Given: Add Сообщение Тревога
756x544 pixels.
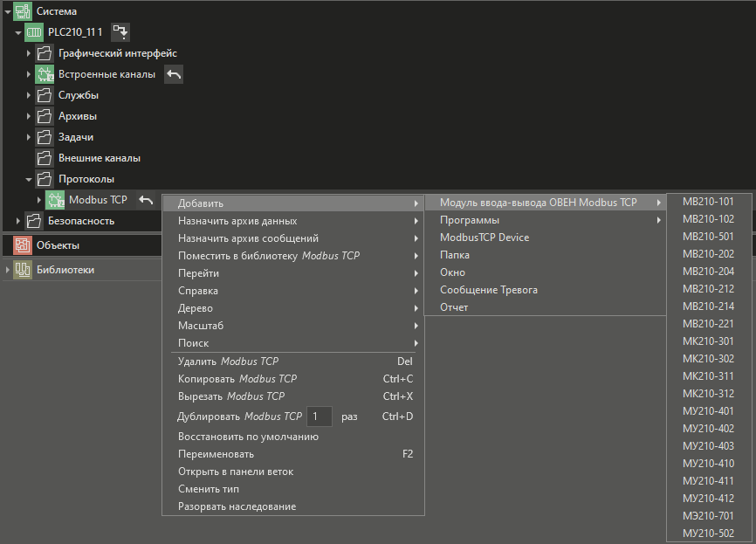Looking at the screenshot, I should pyautogui.click(x=546, y=290).
